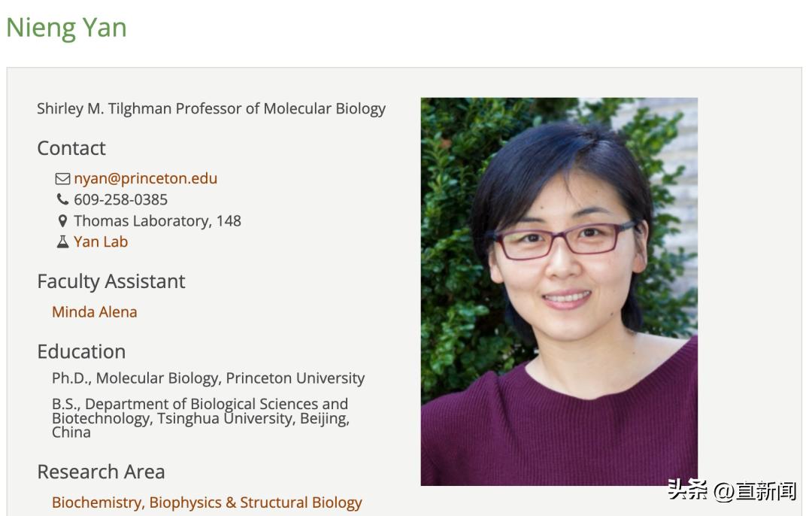
Task: Click the Nieng Yan page heading
Action: 66,28
